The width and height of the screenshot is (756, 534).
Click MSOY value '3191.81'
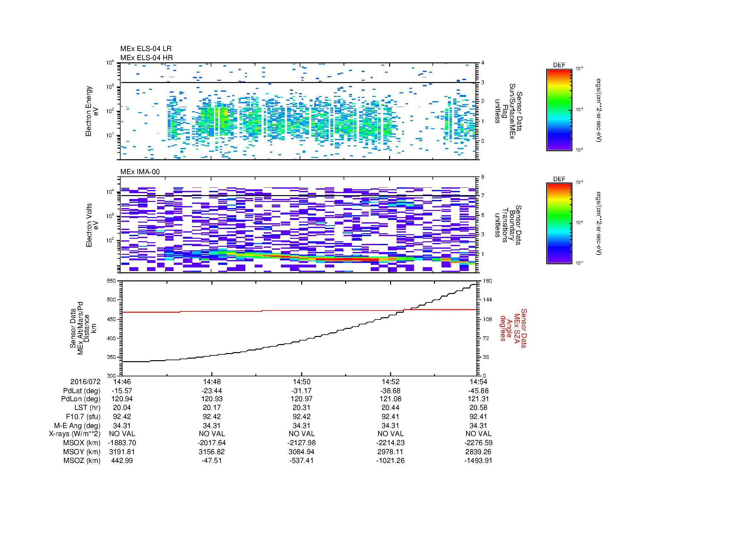tap(122, 452)
